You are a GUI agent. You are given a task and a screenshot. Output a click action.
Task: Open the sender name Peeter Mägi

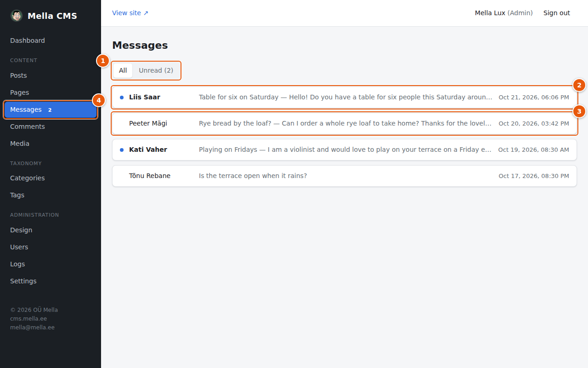point(148,123)
